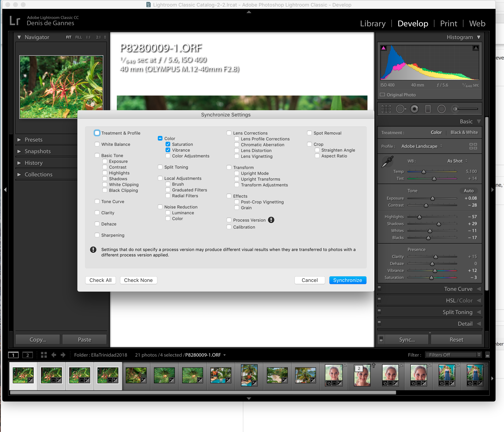Viewport: 504px width, 432px height.
Task: Select the Graduated Filter tool icon
Action: [428, 109]
